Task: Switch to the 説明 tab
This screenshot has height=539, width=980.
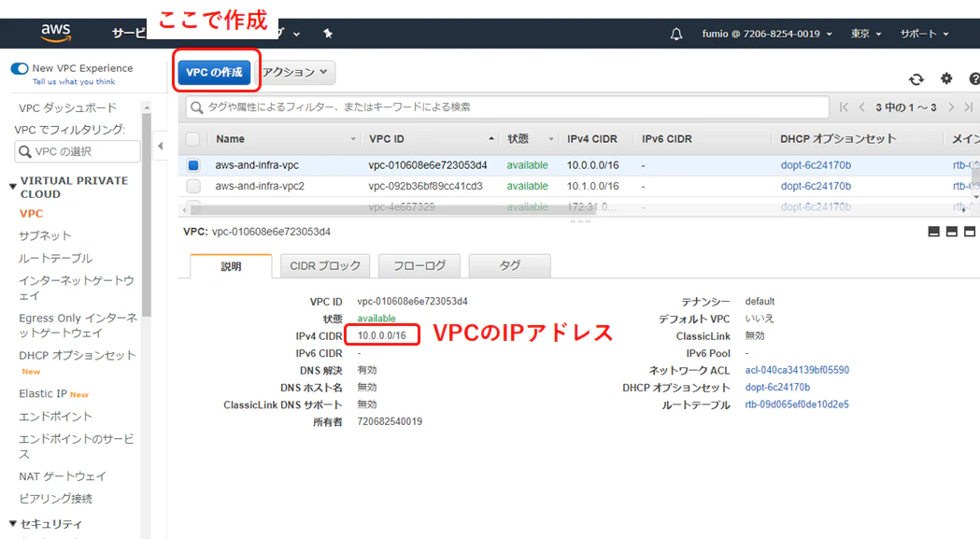Action: pyautogui.click(x=231, y=266)
